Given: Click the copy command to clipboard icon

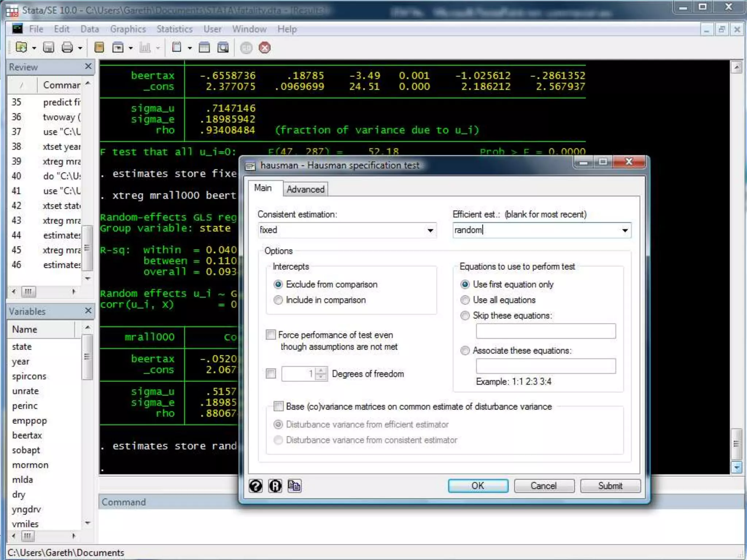Looking at the screenshot, I should [294, 486].
